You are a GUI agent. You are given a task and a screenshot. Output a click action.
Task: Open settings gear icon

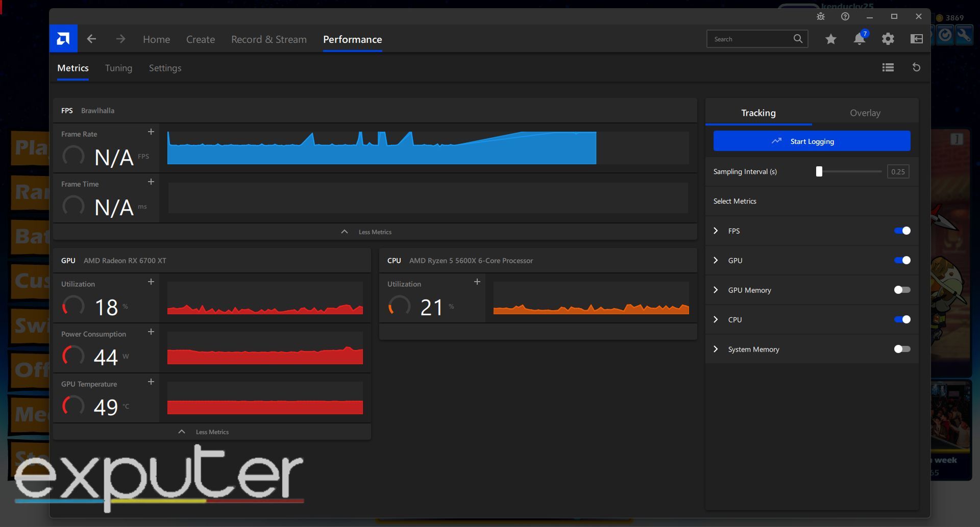click(888, 39)
